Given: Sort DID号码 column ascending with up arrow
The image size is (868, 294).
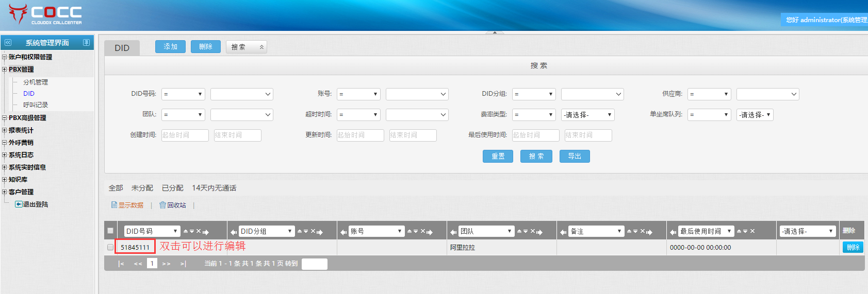Looking at the screenshot, I should [x=186, y=232].
